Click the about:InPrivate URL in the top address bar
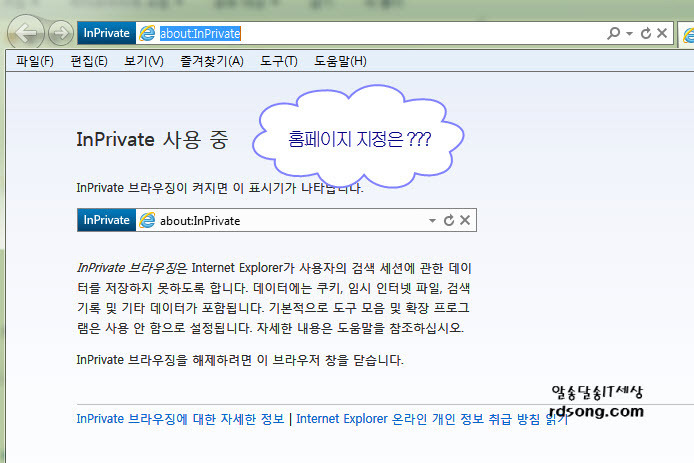 (x=200, y=34)
